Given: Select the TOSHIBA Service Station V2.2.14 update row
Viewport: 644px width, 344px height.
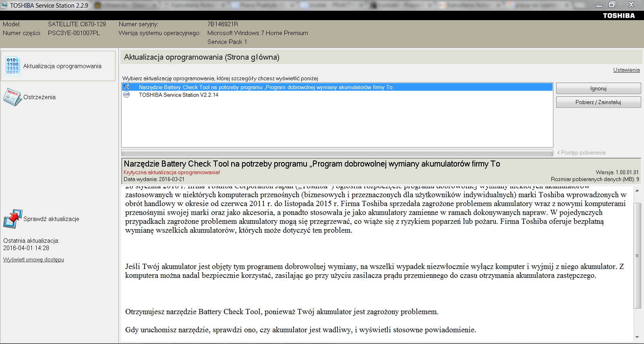Looking at the screenshot, I should coord(337,95).
